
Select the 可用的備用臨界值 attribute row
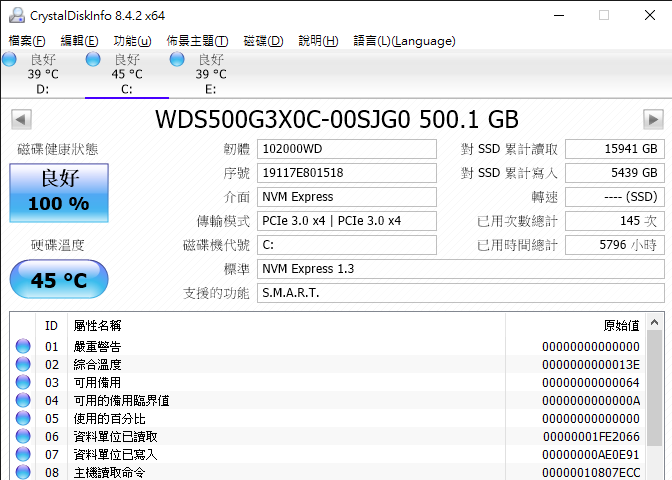pos(328,400)
